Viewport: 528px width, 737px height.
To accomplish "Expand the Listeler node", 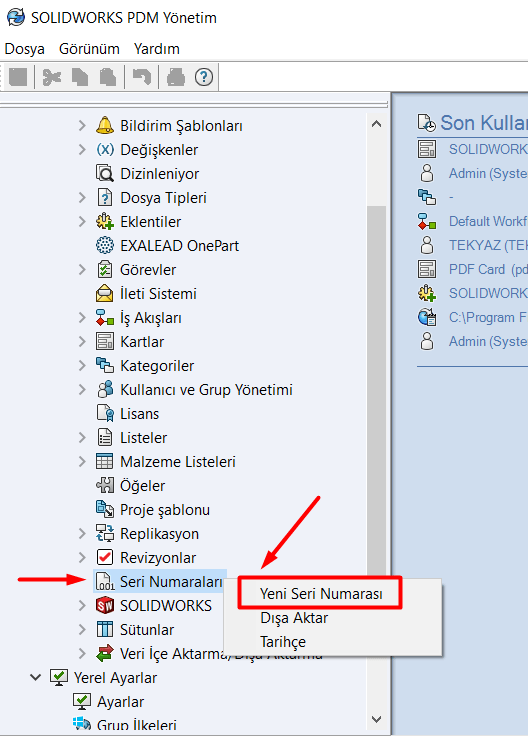I will pos(82,437).
